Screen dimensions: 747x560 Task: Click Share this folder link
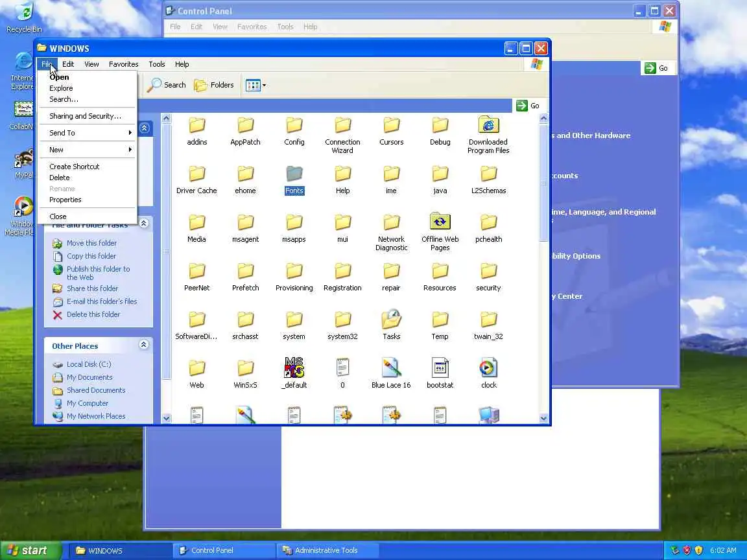[x=93, y=288]
